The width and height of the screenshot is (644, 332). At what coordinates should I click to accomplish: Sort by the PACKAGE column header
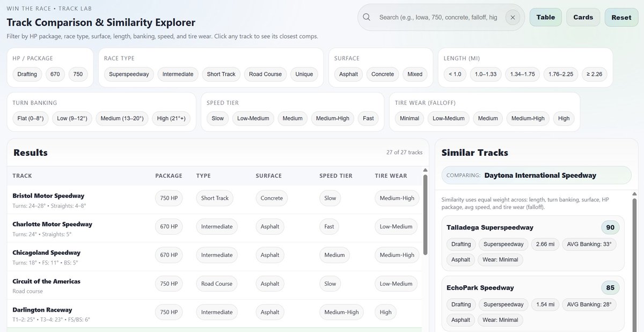coord(169,176)
